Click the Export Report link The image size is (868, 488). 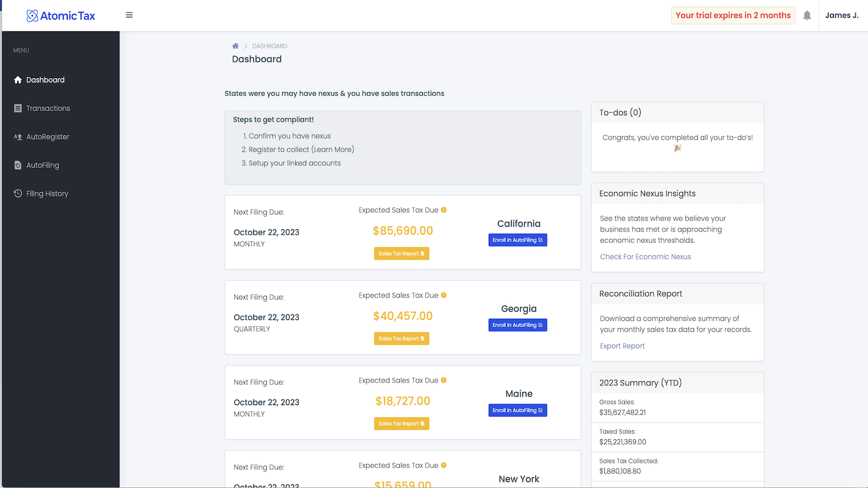[x=622, y=346]
